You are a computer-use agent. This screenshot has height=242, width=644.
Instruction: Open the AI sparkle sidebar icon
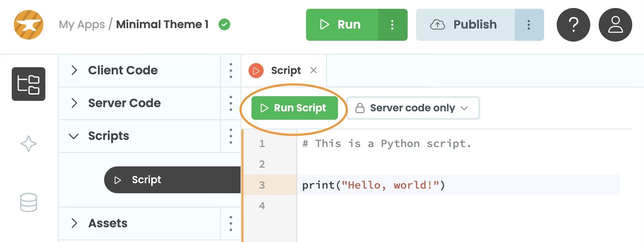coord(29,144)
